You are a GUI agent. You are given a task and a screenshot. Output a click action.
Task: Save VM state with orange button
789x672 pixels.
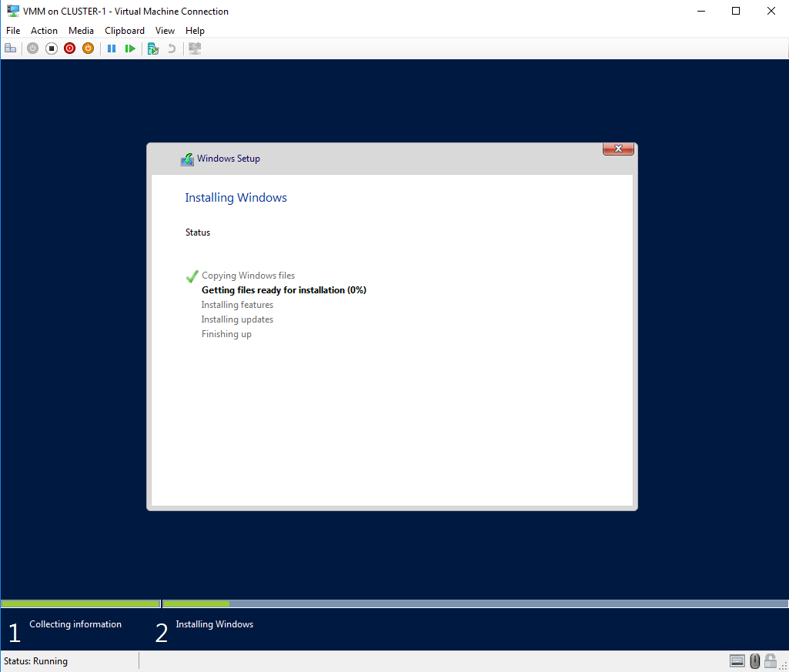click(x=88, y=48)
